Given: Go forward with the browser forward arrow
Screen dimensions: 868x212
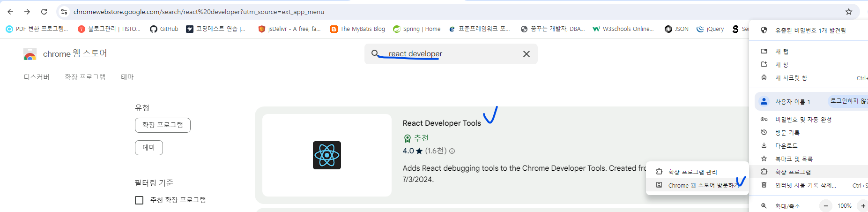Looking at the screenshot, I should coord(27,12).
